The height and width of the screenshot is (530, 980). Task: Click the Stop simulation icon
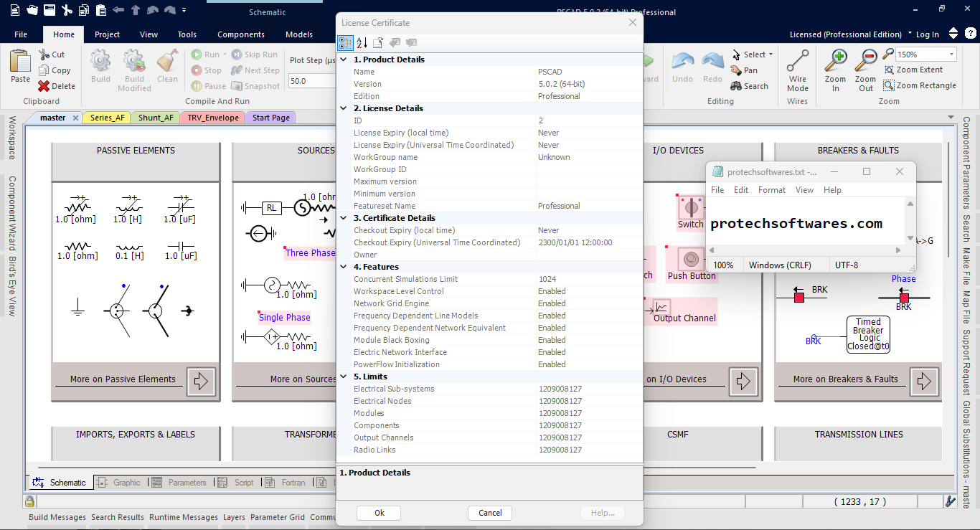pos(197,70)
